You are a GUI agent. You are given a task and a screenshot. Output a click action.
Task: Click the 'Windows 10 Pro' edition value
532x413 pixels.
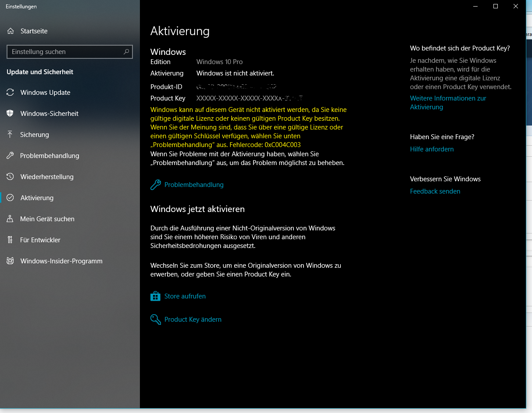[x=219, y=62]
